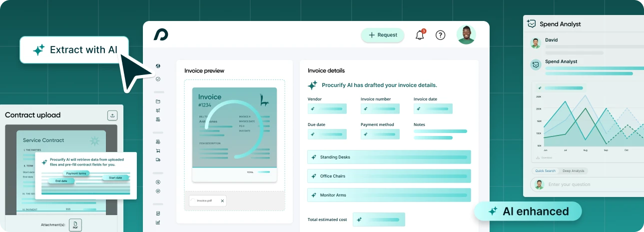Open the Service Contract document preview

pyautogui.click(x=61, y=172)
